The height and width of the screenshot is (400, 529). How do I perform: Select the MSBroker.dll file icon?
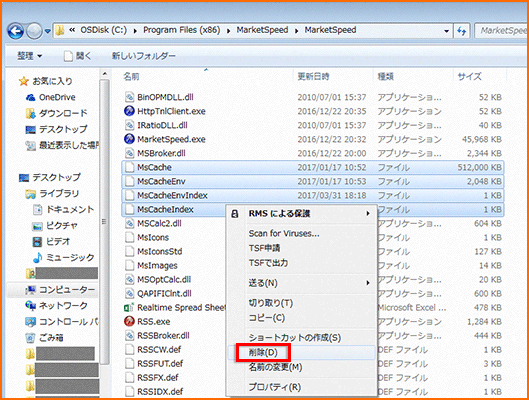129,153
